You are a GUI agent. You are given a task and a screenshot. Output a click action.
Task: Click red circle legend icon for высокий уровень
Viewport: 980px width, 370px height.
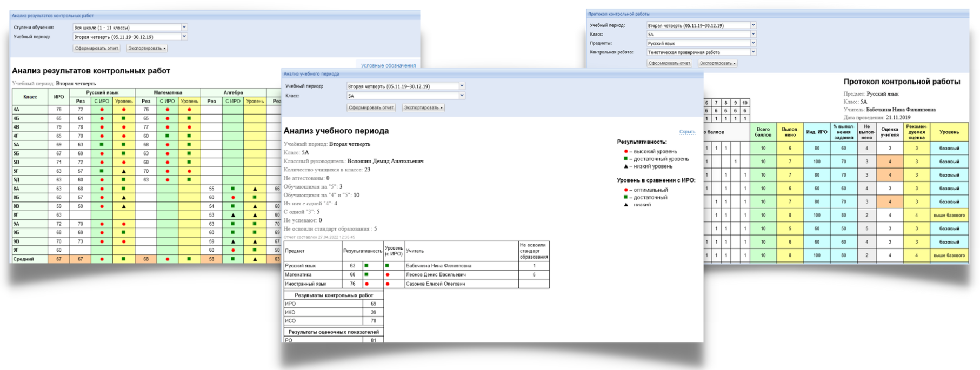626,152
